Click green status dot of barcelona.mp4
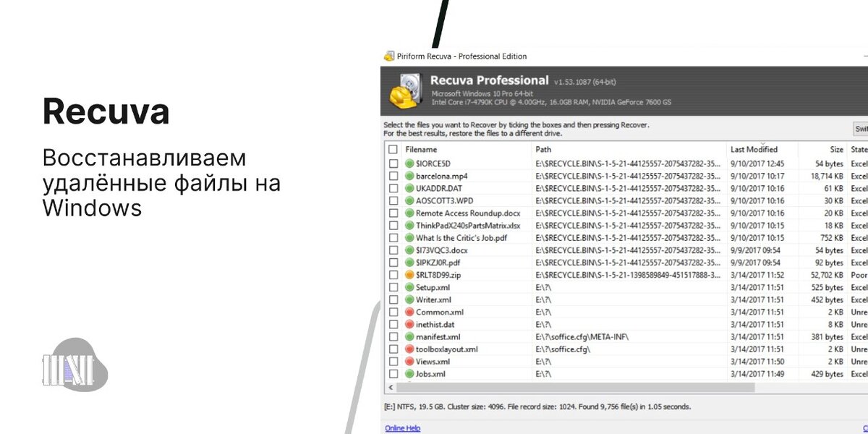Screen dimensions: 868x434 [x=409, y=176]
